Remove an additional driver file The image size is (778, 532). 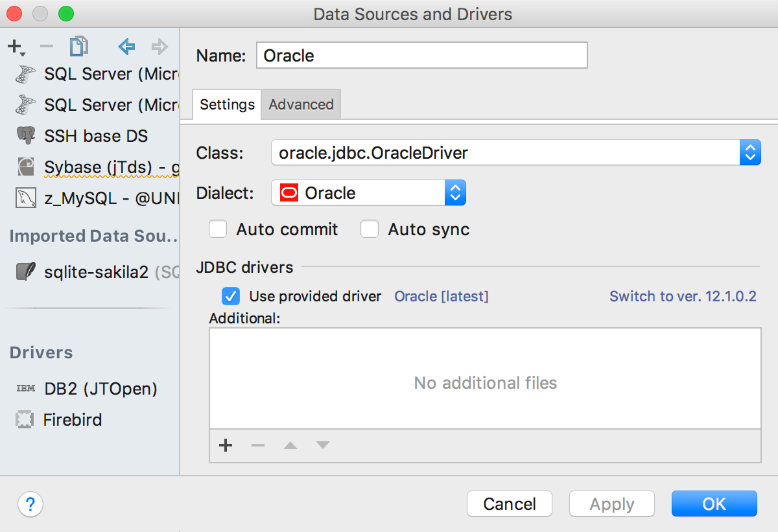pyautogui.click(x=258, y=445)
